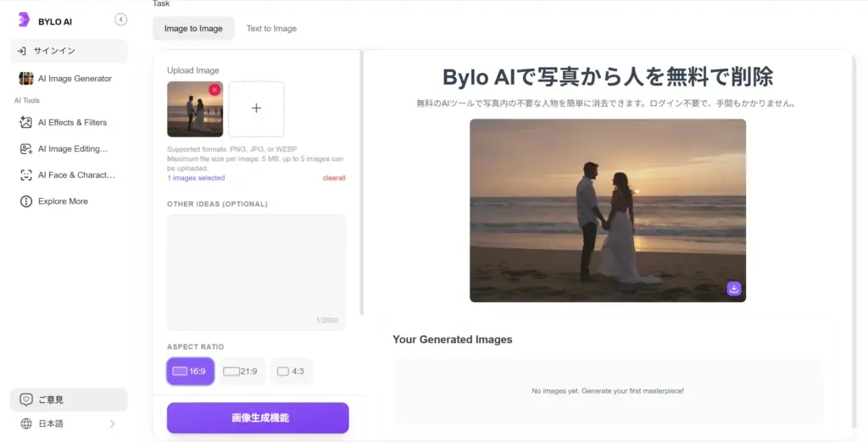This screenshot has height=442, width=868.
Task: Expand the 日本語 language chevron
Action: [x=113, y=423]
